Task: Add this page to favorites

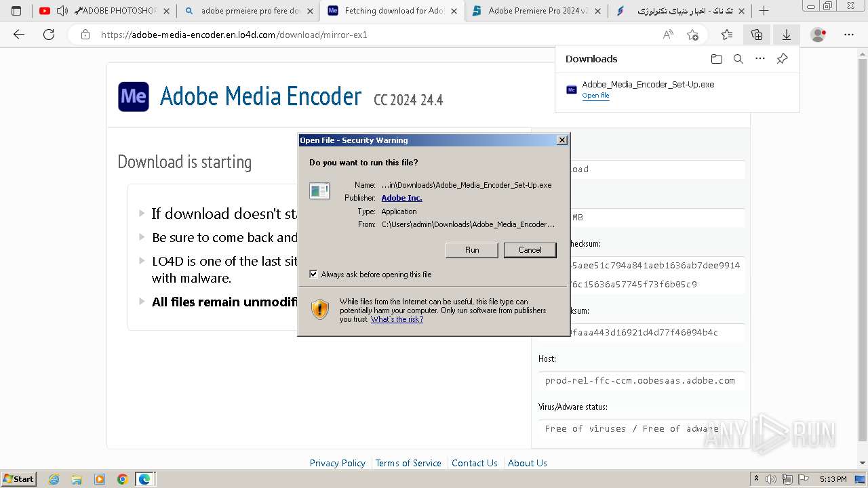Action: pos(692,35)
